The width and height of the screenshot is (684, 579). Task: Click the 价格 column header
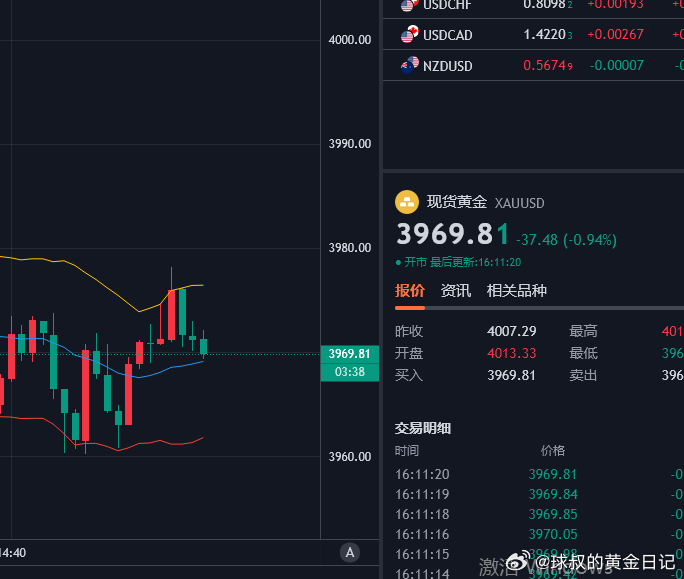(x=553, y=451)
